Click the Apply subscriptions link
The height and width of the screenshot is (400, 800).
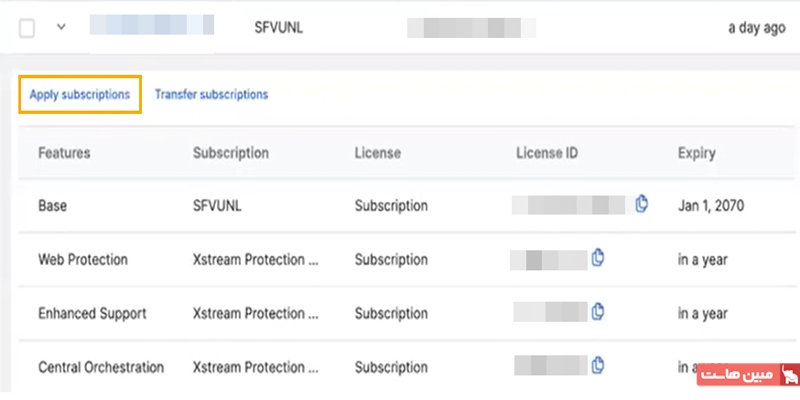[x=80, y=95]
